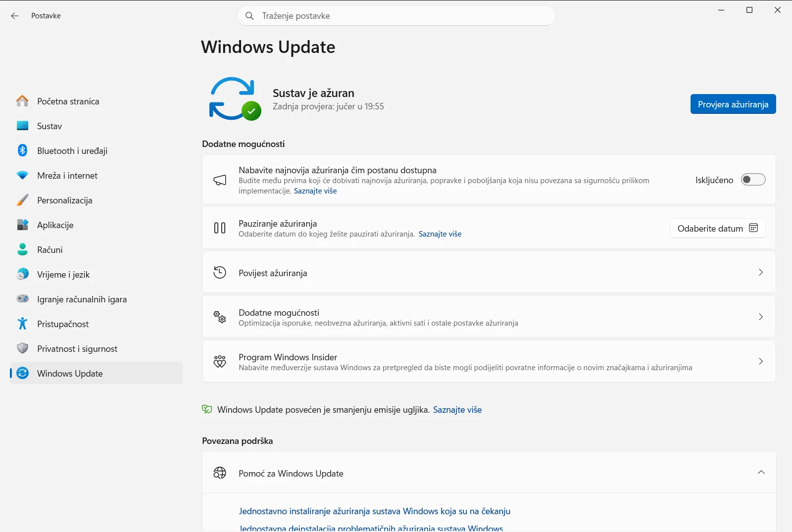
Task: Open Povijest ažuriranja via its chevron
Action: (761, 272)
